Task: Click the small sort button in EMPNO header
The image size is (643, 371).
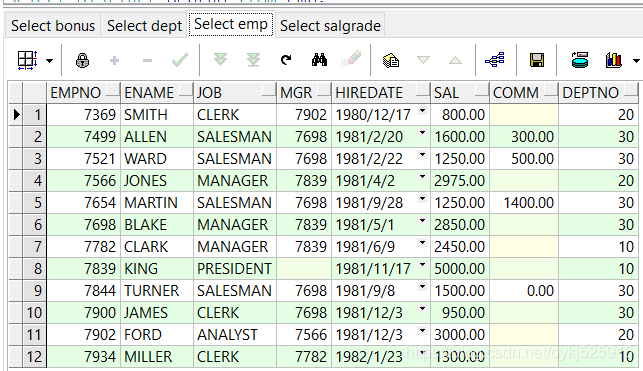Action: [112, 90]
